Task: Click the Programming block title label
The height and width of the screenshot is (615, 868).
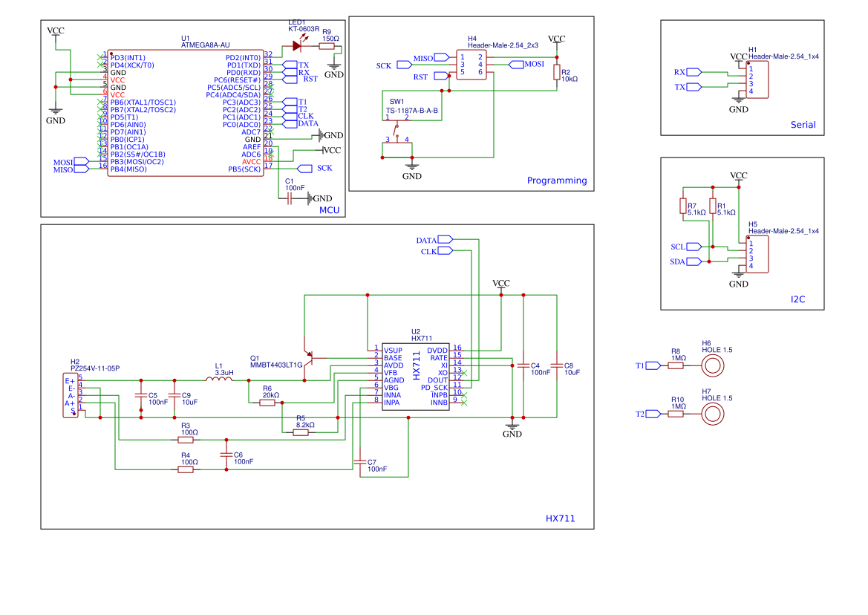Action: click(557, 180)
